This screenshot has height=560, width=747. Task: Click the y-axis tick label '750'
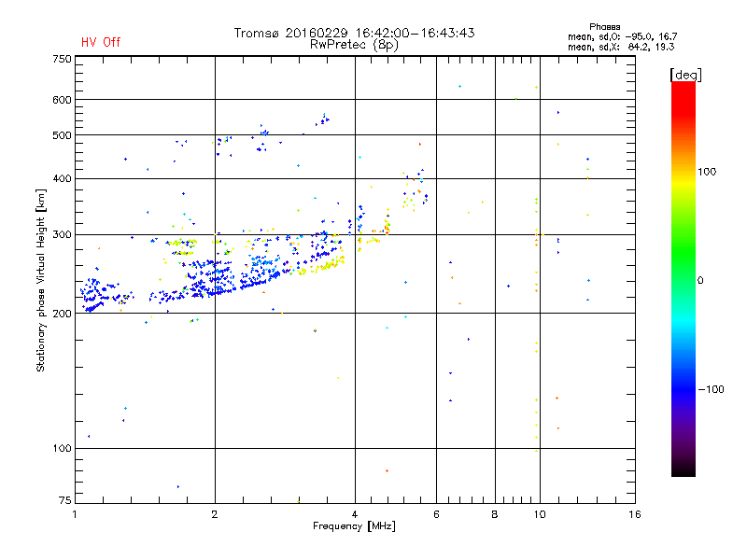[62, 59]
